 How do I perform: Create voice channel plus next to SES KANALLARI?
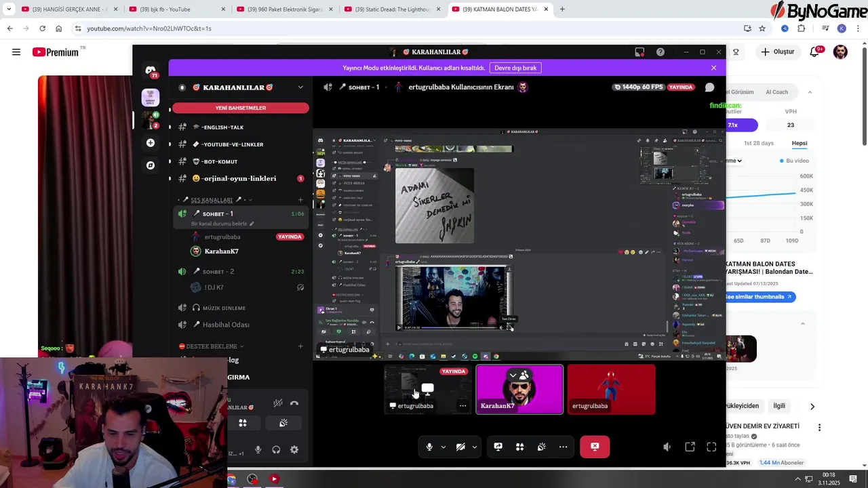300,200
